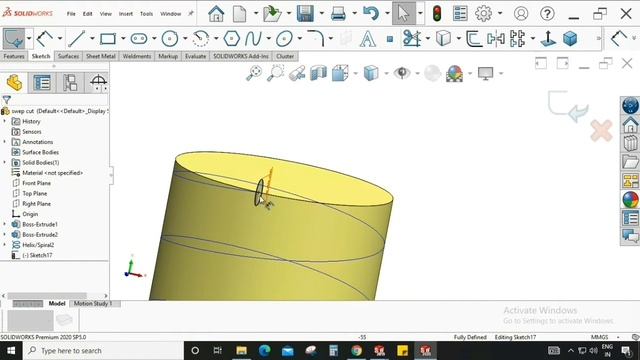Select the Mirror Entities tool
The width and height of the screenshot is (640, 360).
coord(496,39)
